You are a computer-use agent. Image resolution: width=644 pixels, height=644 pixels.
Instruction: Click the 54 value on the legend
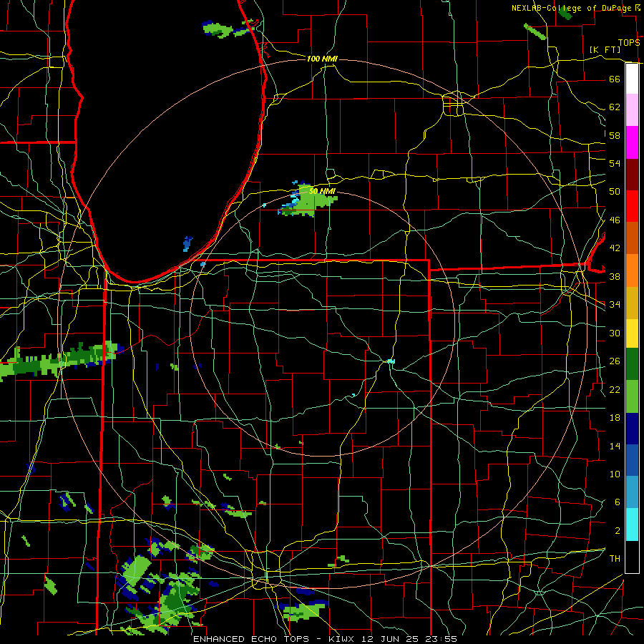pyautogui.click(x=615, y=163)
